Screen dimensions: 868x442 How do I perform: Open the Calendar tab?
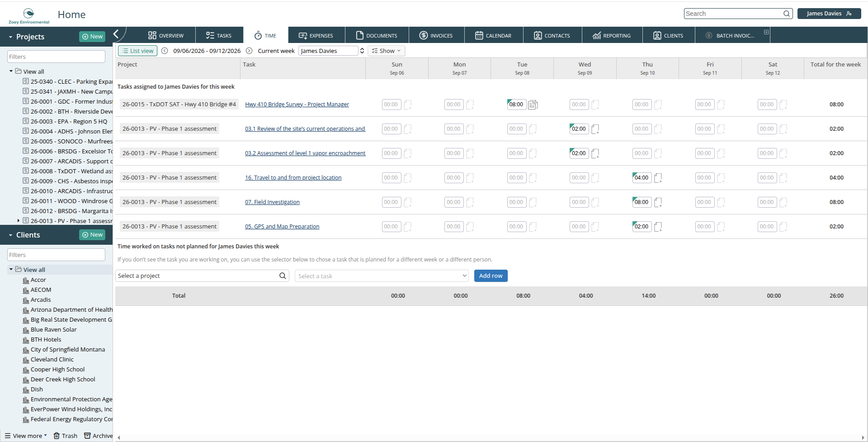pos(493,35)
